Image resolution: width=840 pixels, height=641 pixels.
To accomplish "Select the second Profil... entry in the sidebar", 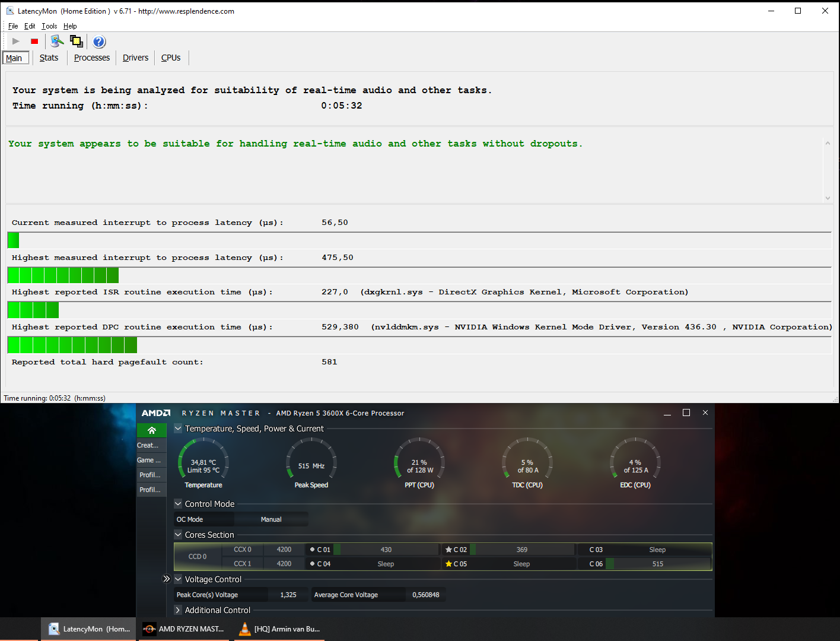I will [152, 490].
